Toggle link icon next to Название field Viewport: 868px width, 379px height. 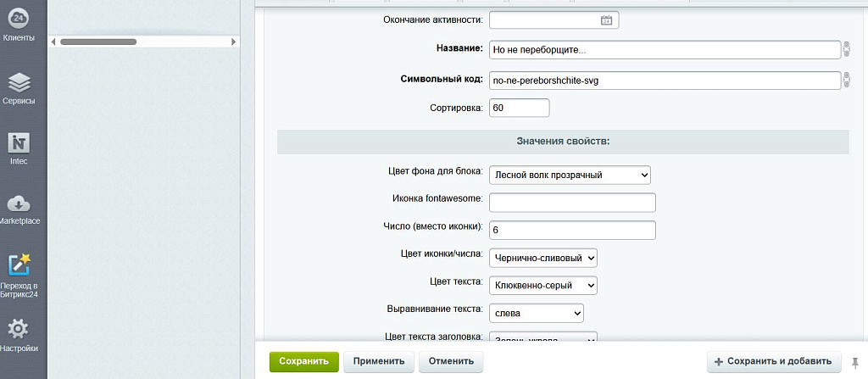(x=846, y=50)
